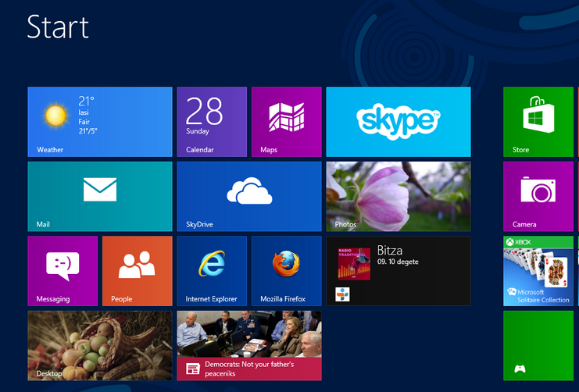The width and height of the screenshot is (579, 392).
Task: Click the speech bubble icon on Messaging
Action: 63,266
